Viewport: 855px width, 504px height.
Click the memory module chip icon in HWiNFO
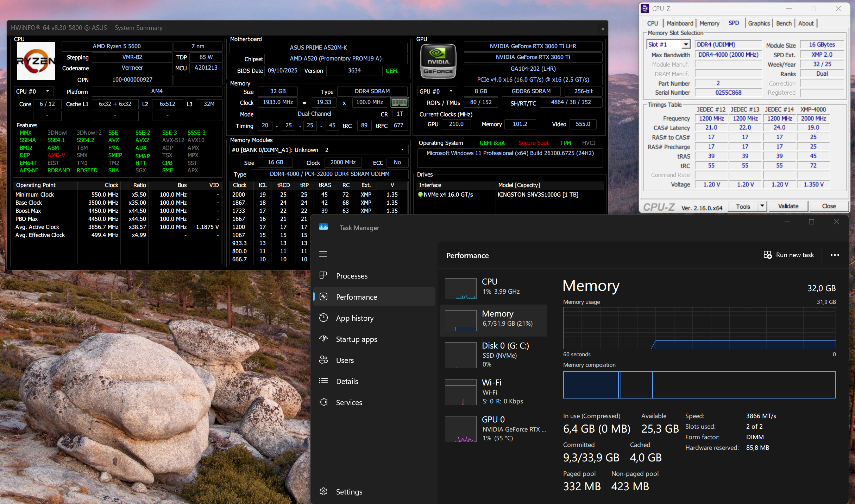pos(399,102)
